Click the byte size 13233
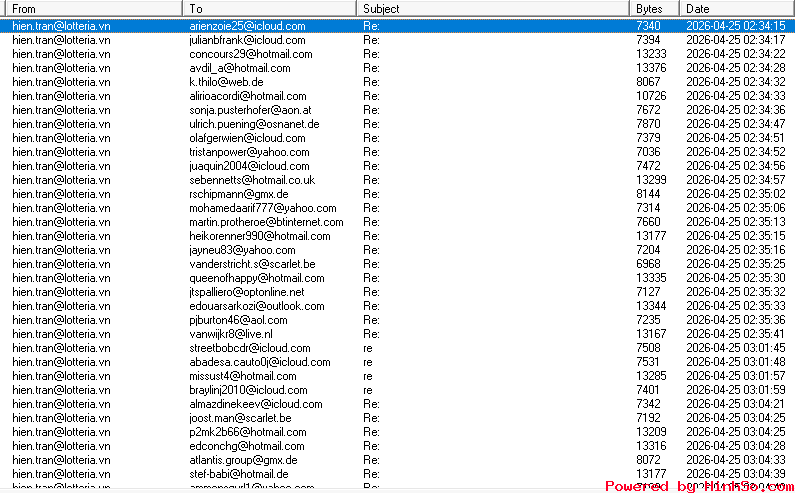795x493 pixels. (651, 54)
